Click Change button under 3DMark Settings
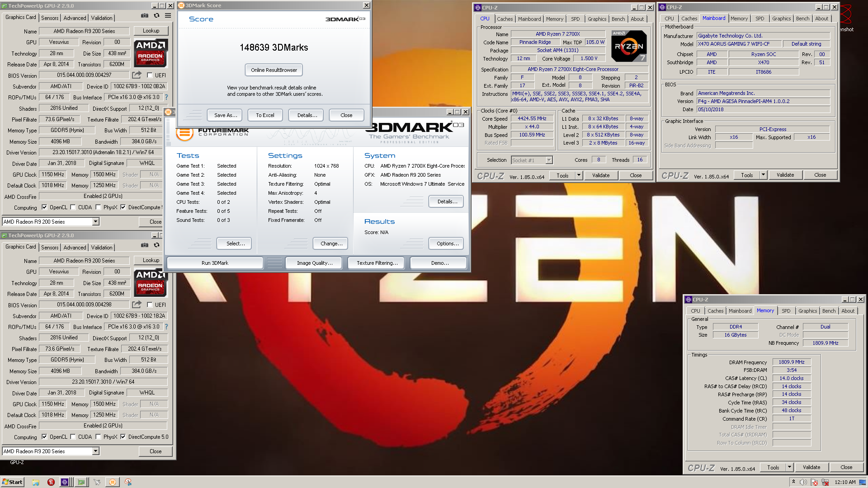Viewport: 868px width, 488px height. 331,244
